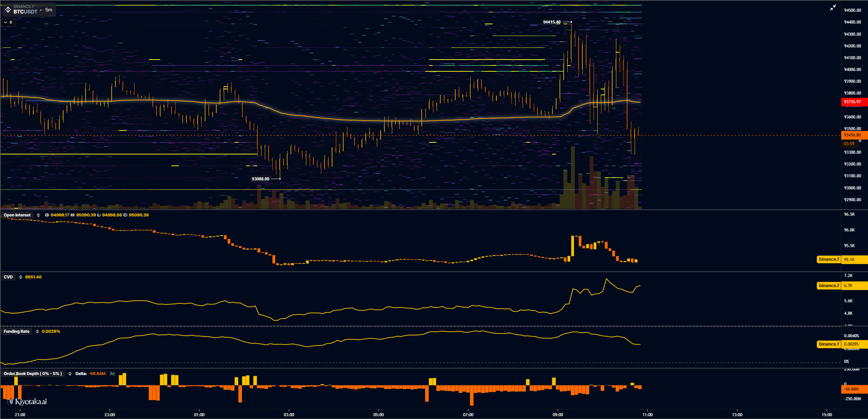Click the Binance logo next to BTCUSDT
This screenshot has width=868, height=419.
pos(8,10)
